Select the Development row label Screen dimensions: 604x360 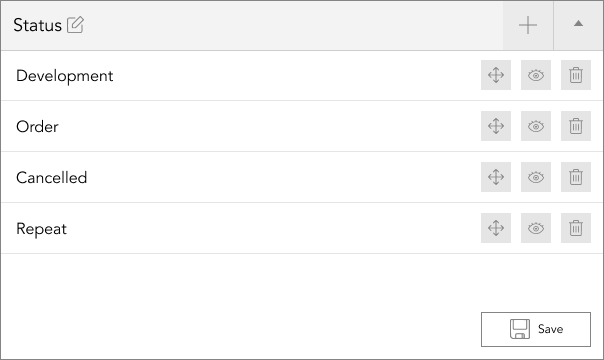65,76
